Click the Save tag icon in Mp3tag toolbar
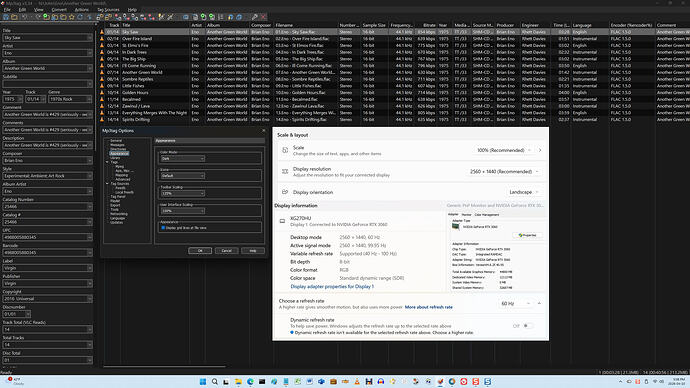The image size is (690, 388). coord(6,17)
